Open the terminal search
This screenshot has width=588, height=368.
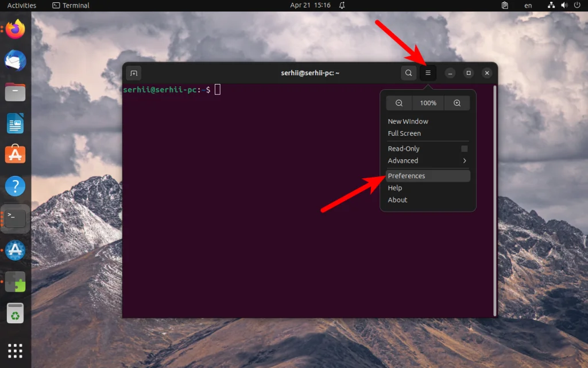click(x=408, y=73)
